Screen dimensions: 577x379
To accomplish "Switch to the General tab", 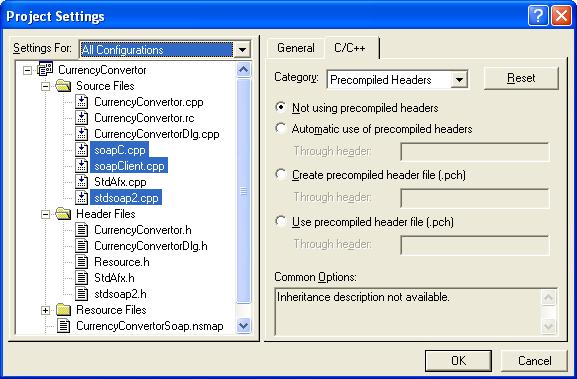I will (296, 48).
